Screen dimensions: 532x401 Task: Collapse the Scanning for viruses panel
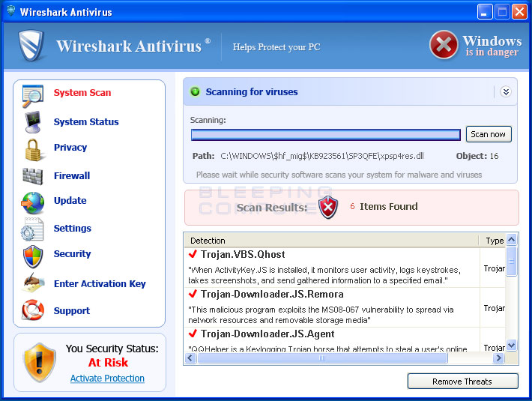(x=506, y=91)
